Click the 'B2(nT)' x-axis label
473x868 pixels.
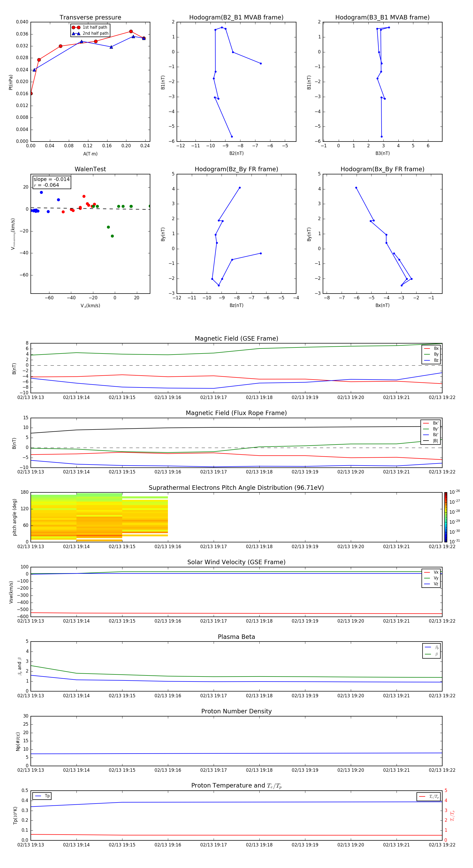[x=236, y=153]
